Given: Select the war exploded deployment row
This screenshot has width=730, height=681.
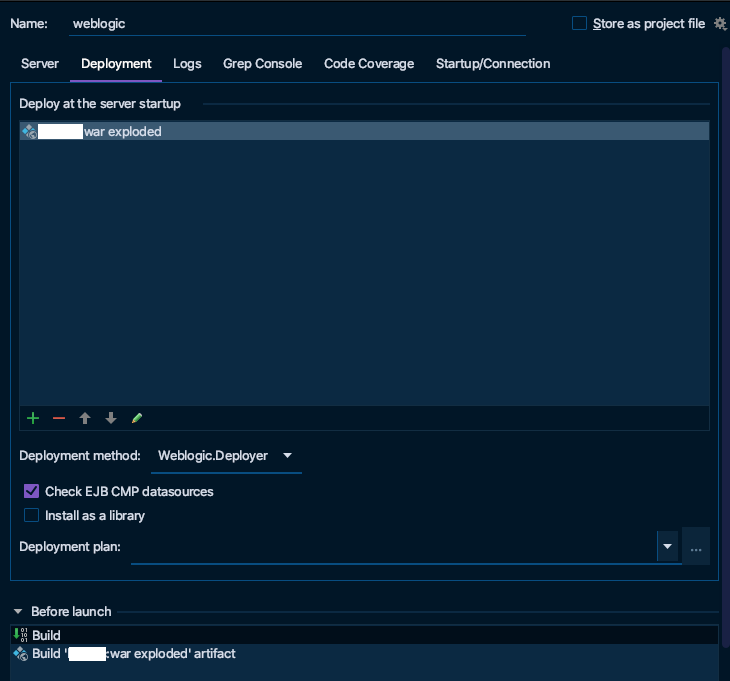Looking at the screenshot, I should click(365, 131).
